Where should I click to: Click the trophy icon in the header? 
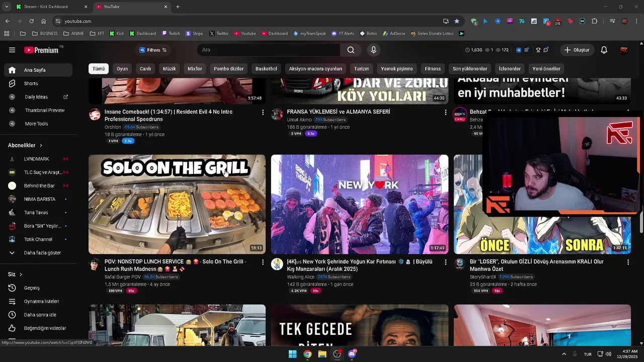tap(538, 50)
